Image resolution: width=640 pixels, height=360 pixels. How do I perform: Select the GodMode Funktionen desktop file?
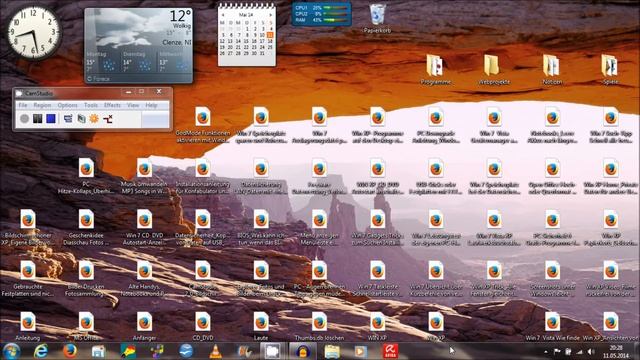click(x=203, y=124)
